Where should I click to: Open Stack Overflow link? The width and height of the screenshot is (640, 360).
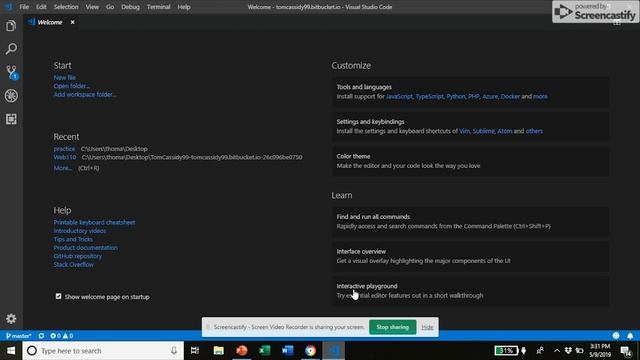click(x=73, y=264)
